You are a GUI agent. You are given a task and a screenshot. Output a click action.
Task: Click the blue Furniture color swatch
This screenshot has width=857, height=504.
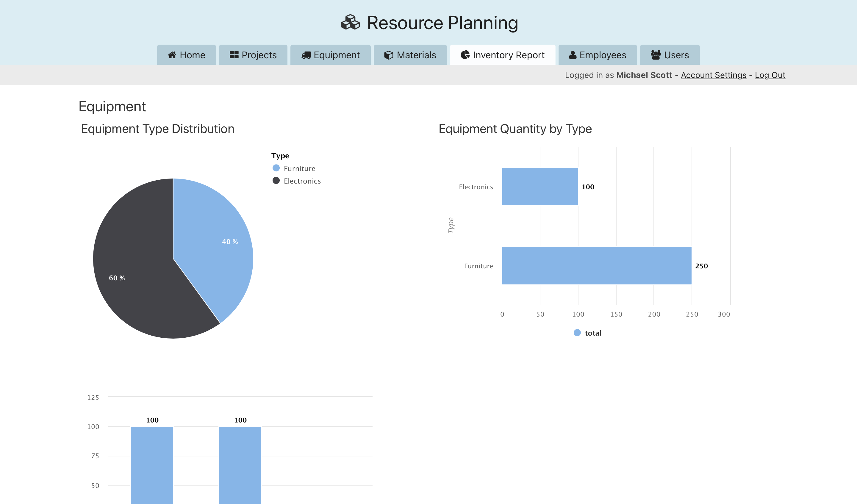(x=276, y=168)
